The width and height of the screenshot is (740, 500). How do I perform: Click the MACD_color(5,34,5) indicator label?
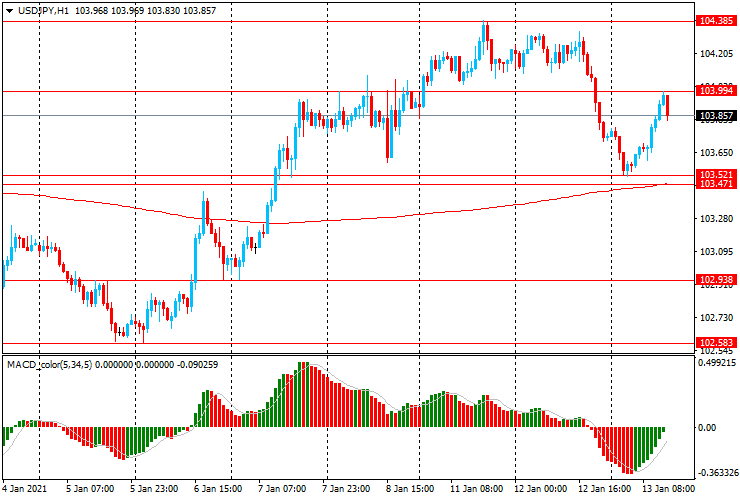point(50,364)
